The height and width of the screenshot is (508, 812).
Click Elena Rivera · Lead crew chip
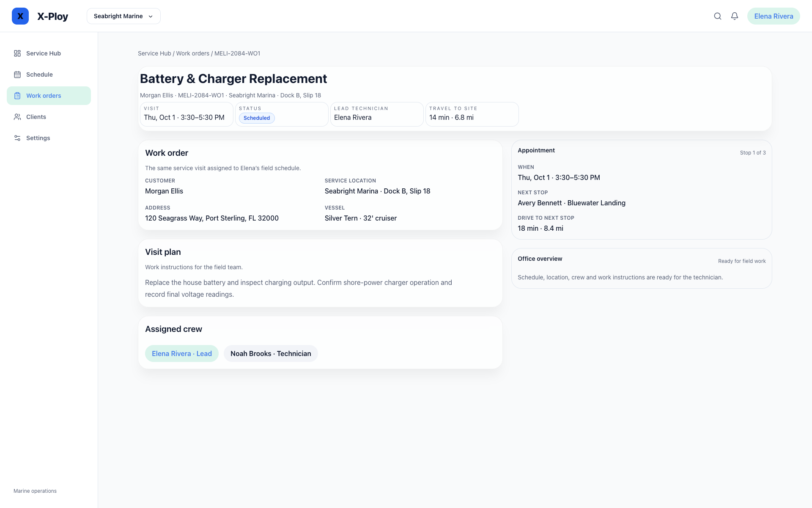pyautogui.click(x=182, y=353)
